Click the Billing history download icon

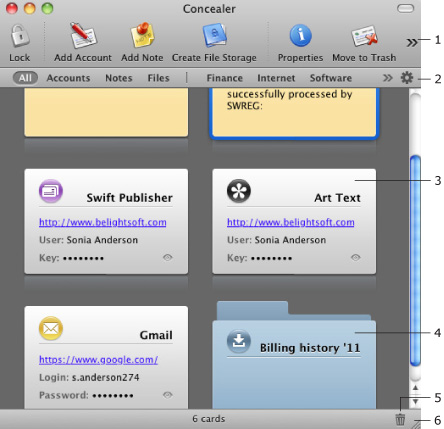239,341
